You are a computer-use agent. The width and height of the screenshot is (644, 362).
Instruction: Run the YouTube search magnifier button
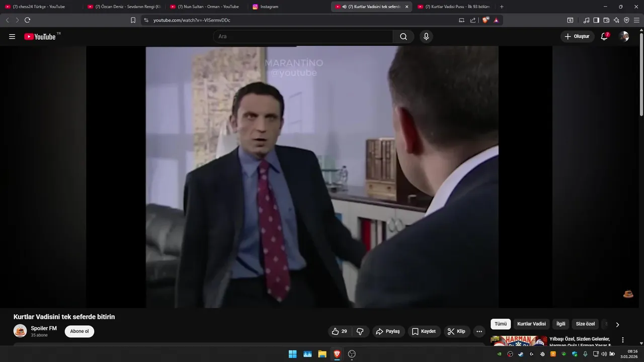[x=404, y=36]
